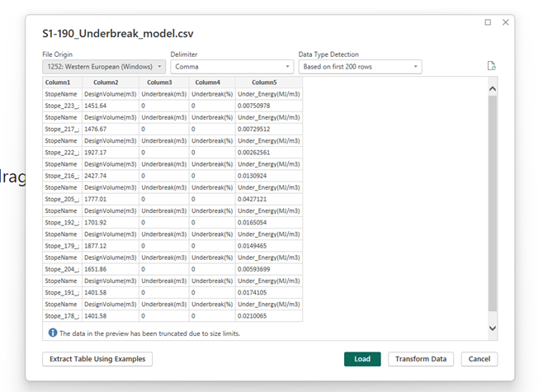543x392 pixels.
Task: Click the 0.0210065 cell
Action: point(269,316)
